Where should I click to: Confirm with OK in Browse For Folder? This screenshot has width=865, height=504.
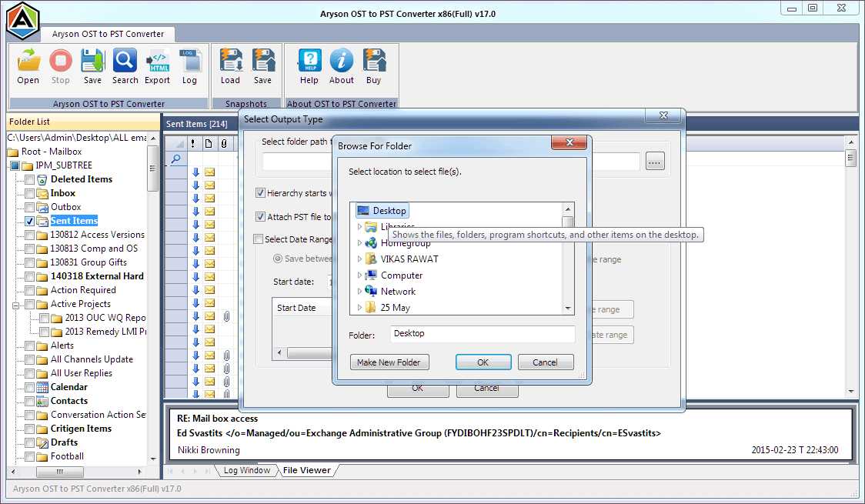point(483,362)
